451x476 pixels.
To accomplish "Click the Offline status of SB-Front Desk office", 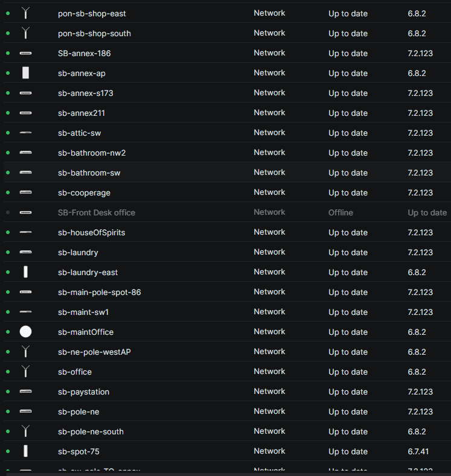I will click(341, 212).
